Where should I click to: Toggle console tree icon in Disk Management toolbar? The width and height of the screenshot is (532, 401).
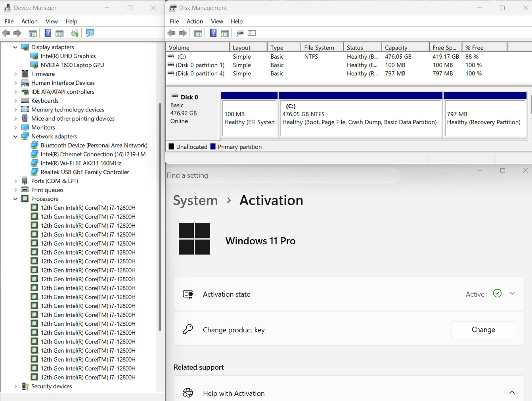198,33
